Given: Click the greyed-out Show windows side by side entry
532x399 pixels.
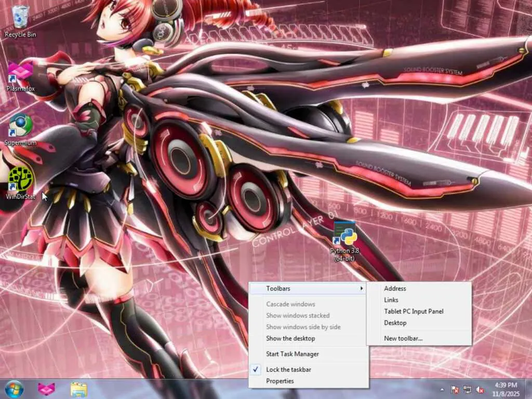Looking at the screenshot, I should point(309,327).
